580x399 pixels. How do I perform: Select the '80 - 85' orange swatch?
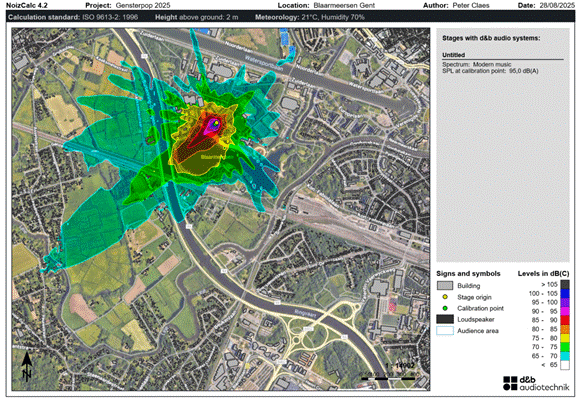pyautogui.click(x=565, y=329)
